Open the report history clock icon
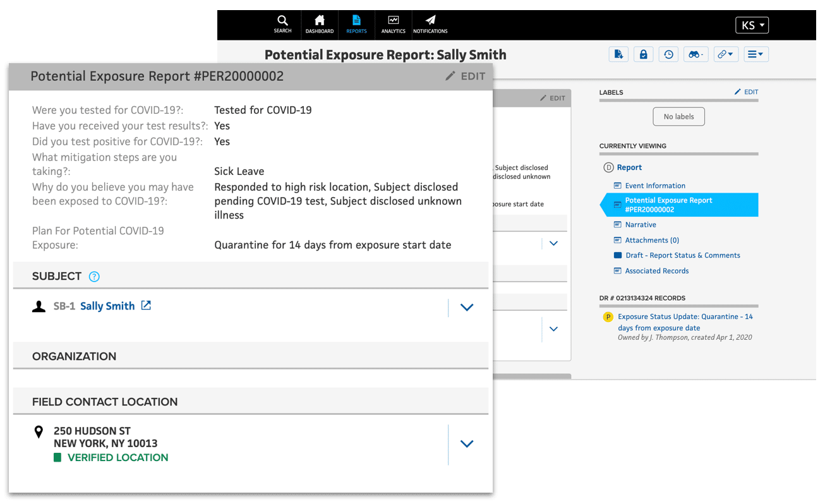The height and width of the screenshot is (504, 825). coord(668,54)
